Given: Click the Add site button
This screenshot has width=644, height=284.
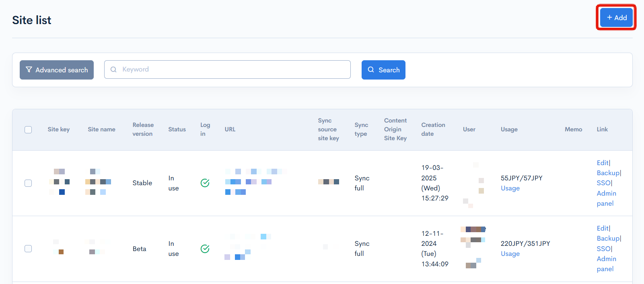Looking at the screenshot, I should click(x=616, y=18).
